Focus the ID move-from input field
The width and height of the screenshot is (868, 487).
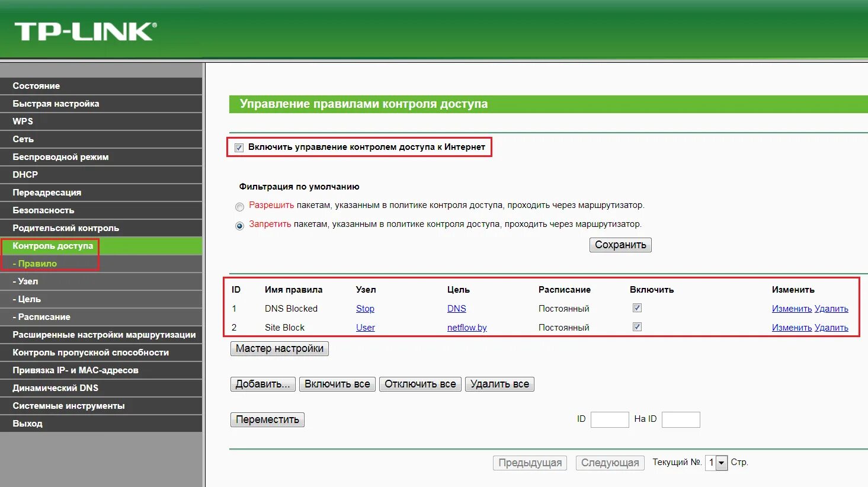[610, 419]
